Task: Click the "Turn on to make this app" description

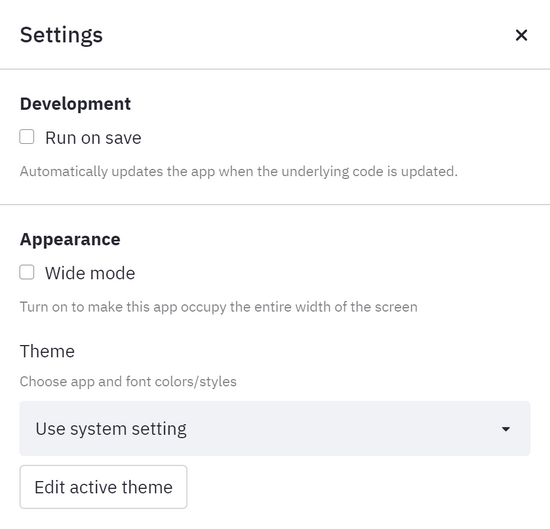Action: pyautogui.click(x=219, y=307)
